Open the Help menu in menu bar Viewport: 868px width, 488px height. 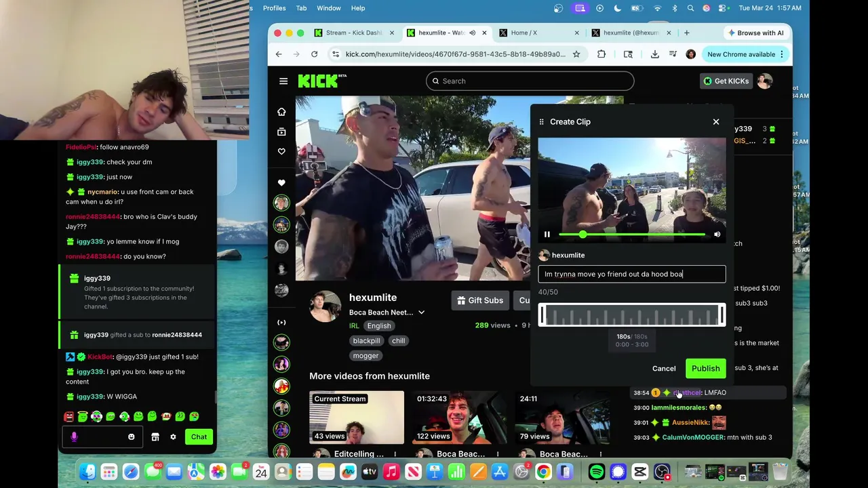pos(358,8)
